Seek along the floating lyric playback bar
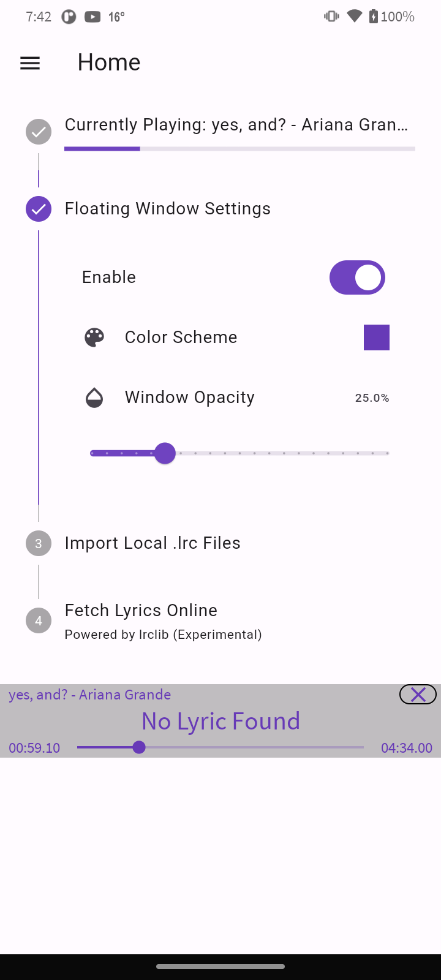 [x=221, y=747]
